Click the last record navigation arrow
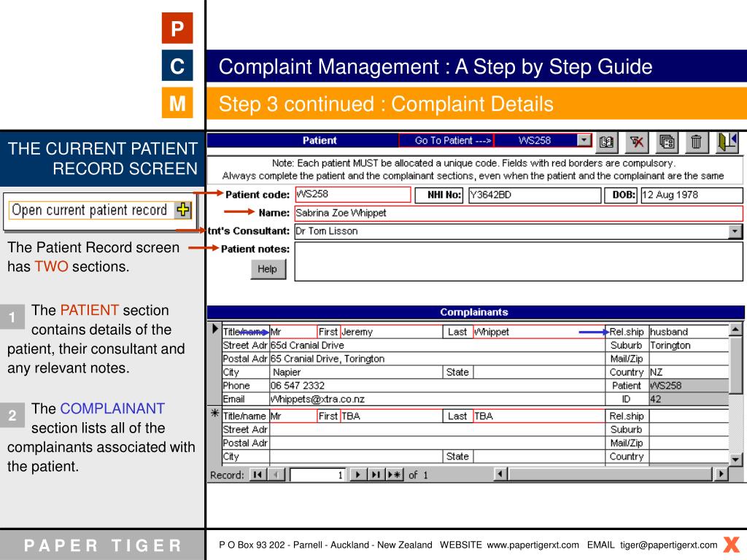This screenshot has height=560, width=747. [376, 475]
